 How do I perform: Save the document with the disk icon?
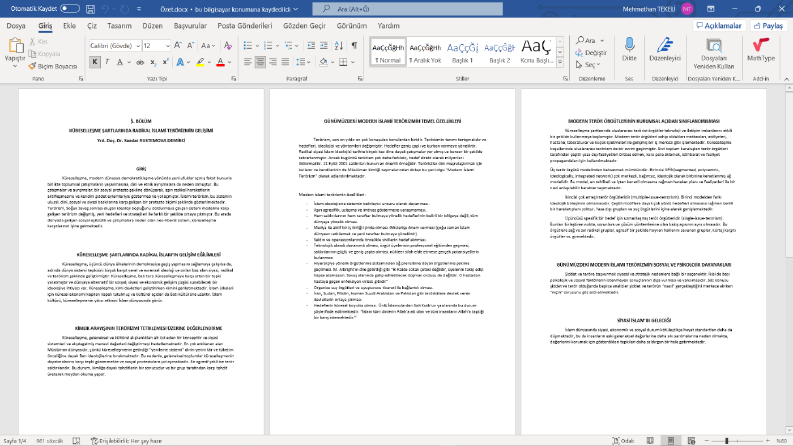90,9
